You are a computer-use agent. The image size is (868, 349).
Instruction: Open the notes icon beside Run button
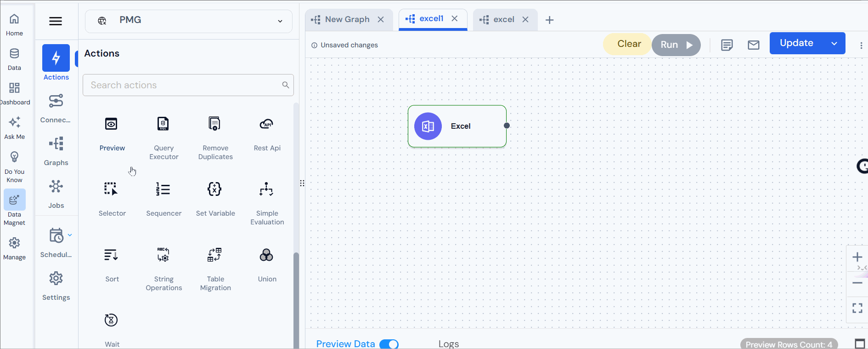727,45
